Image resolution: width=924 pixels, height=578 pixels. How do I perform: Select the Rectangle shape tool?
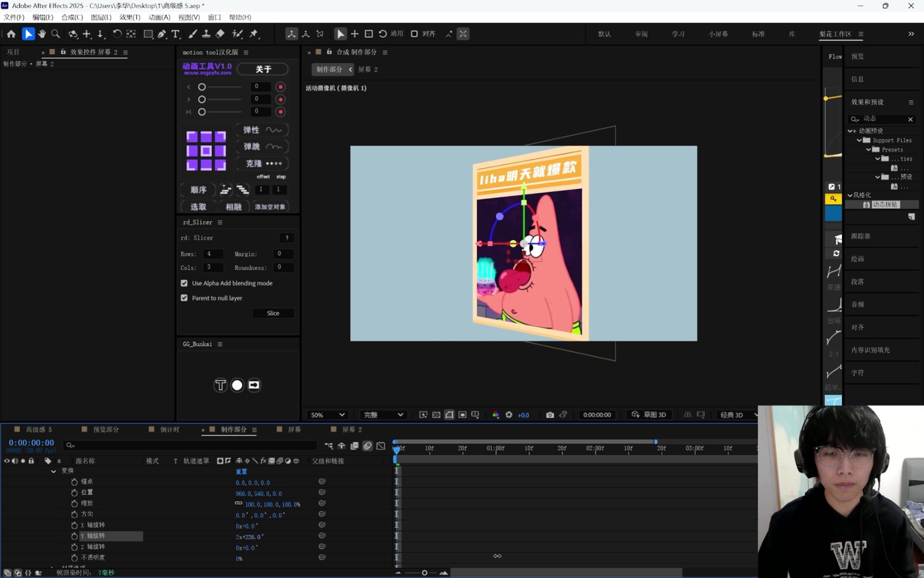coord(148,34)
